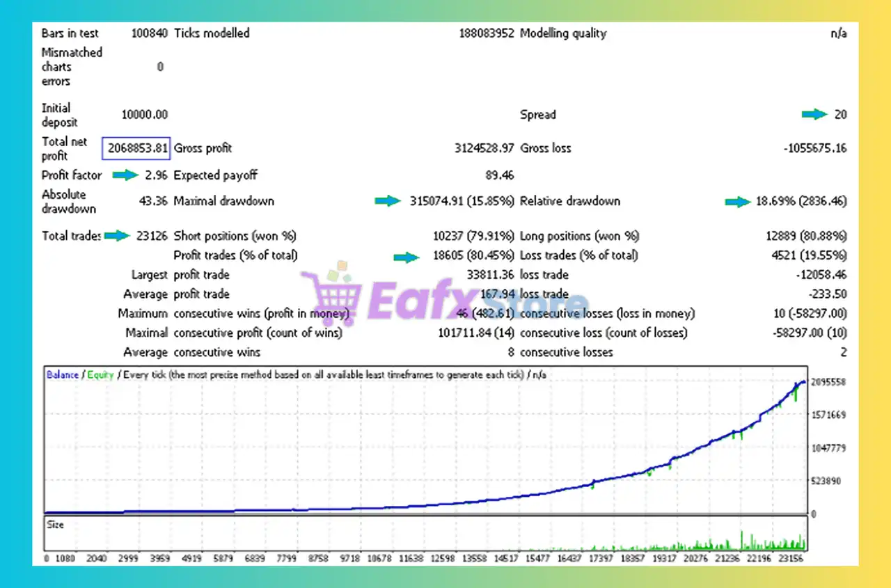Click the arrow next to Profit trades 18605
Screen dimensions: 891x588
pyautogui.click(x=407, y=257)
